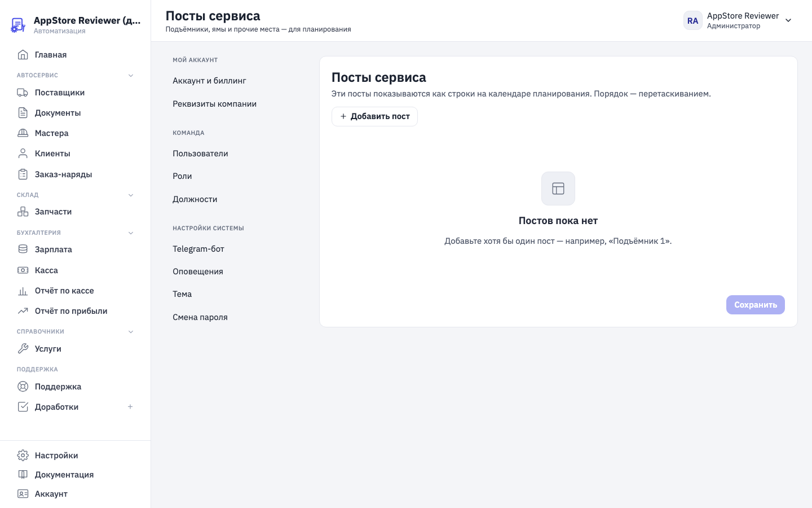This screenshot has width=812, height=508.
Task: Add a new item with Доработки plus icon
Action: pyautogui.click(x=130, y=407)
